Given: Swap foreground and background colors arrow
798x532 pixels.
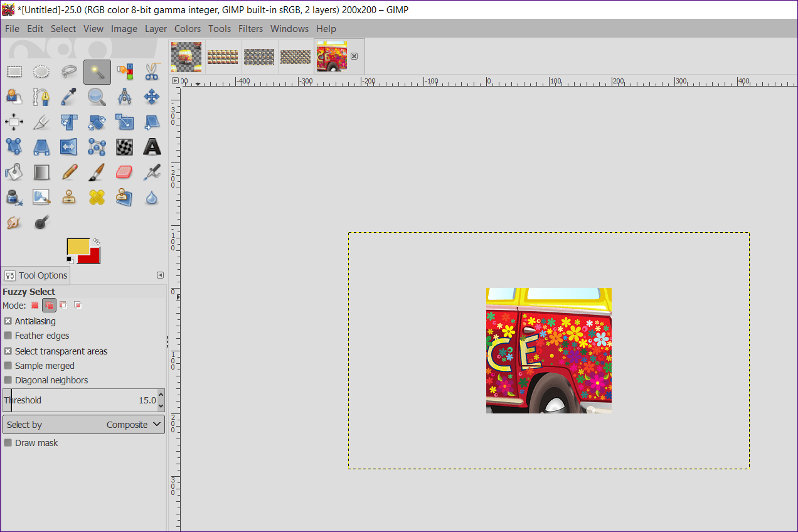Looking at the screenshot, I should 96,242.
